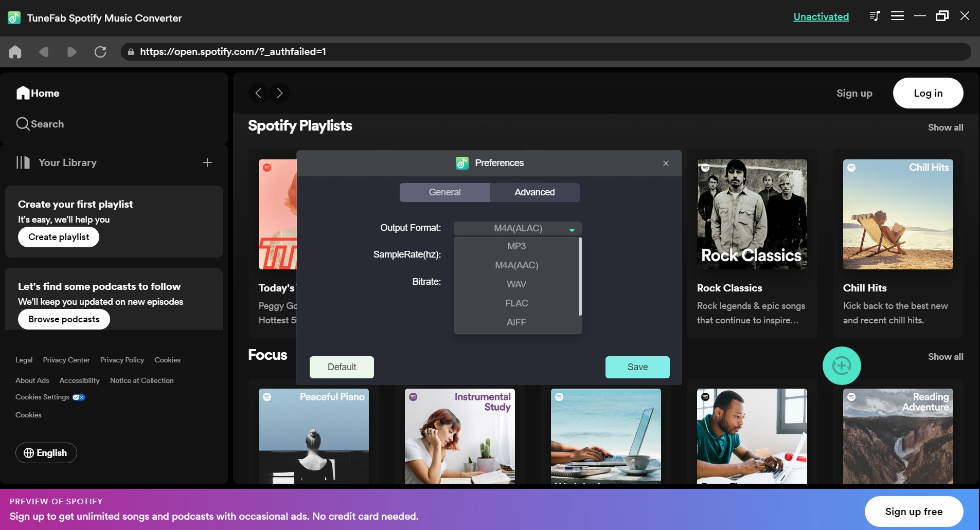Screen dimensions: 980x530
Task: Click Browse podcasts button
Action: click(64, 319)
